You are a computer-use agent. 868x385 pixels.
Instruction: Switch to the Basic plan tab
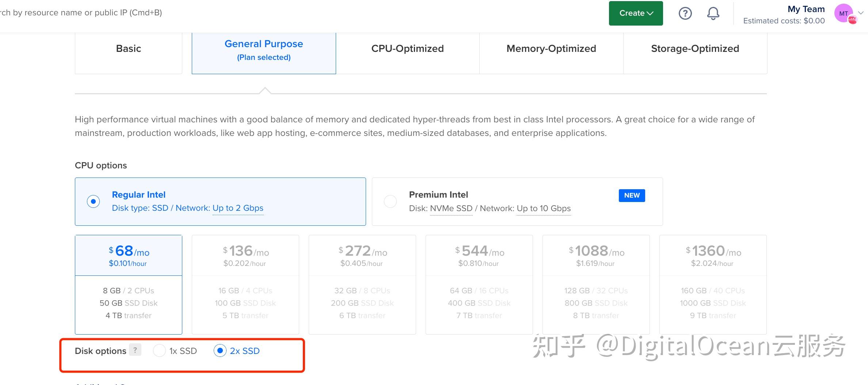128,48
